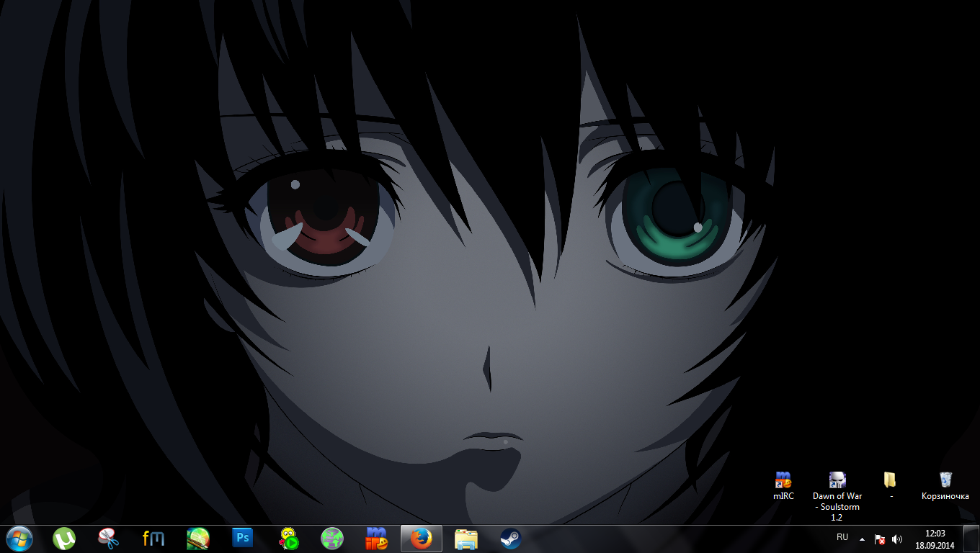The width and height of the screenshot is (980, 553).
Task: Open the volume speaker icon
Action: tap(897, 539)
